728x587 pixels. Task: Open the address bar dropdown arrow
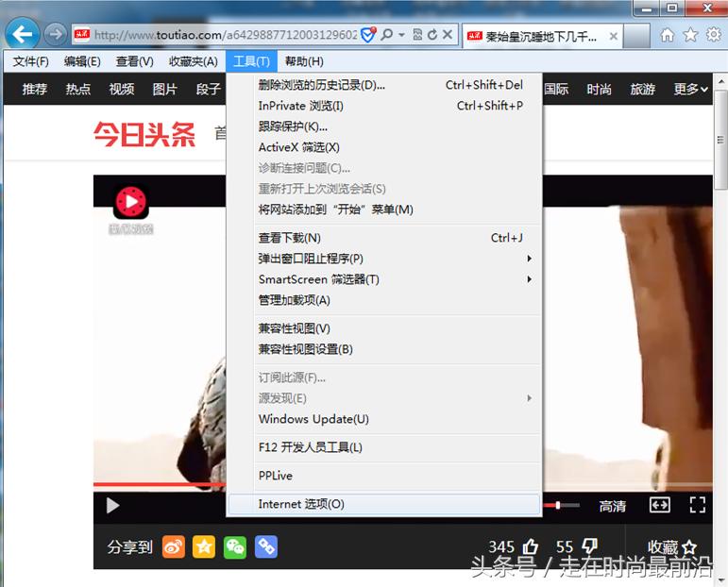[x=402, y=35]
